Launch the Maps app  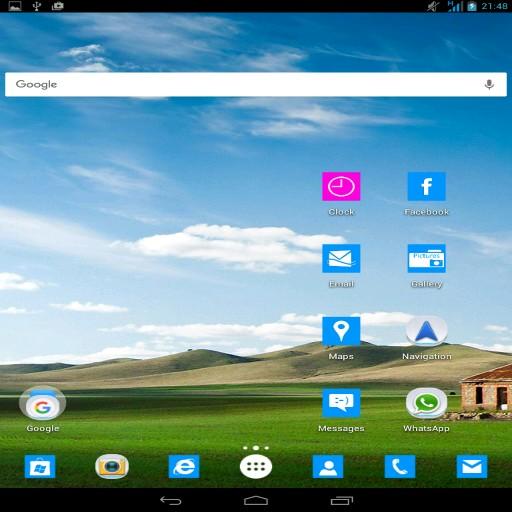tap(341, 331)
